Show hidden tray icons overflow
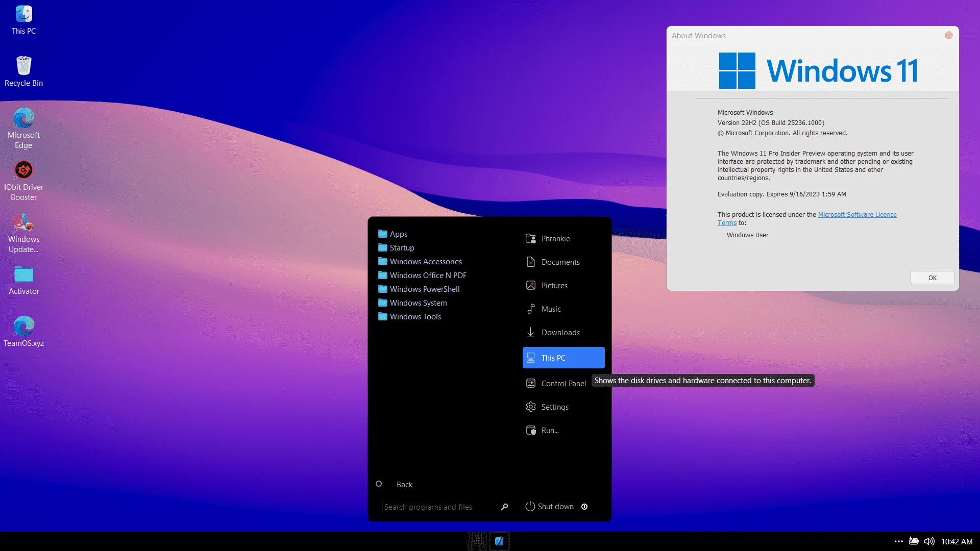This screenshot has width=980, height=551. 899,541
